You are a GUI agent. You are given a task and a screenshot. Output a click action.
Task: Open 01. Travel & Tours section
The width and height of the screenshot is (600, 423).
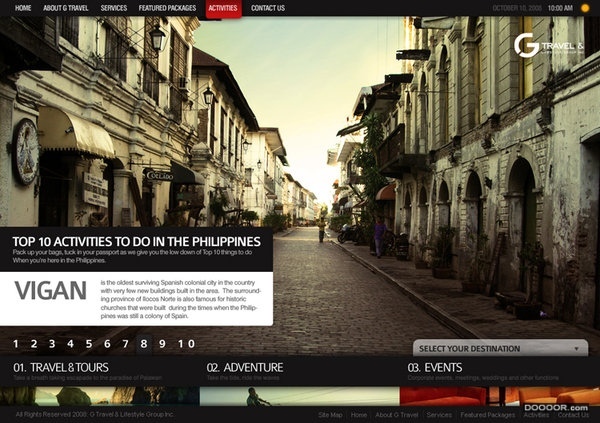[61, 367]
